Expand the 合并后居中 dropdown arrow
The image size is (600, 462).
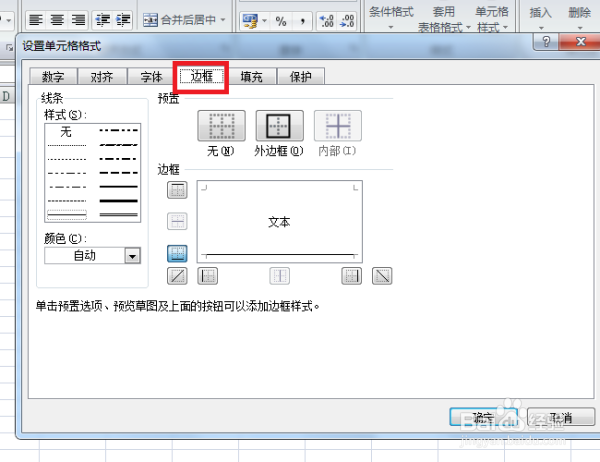click(x=223, y=20)
